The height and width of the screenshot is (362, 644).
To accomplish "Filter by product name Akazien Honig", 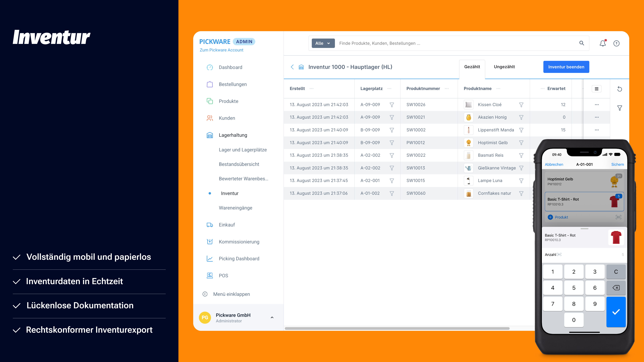I will (521, 117).
